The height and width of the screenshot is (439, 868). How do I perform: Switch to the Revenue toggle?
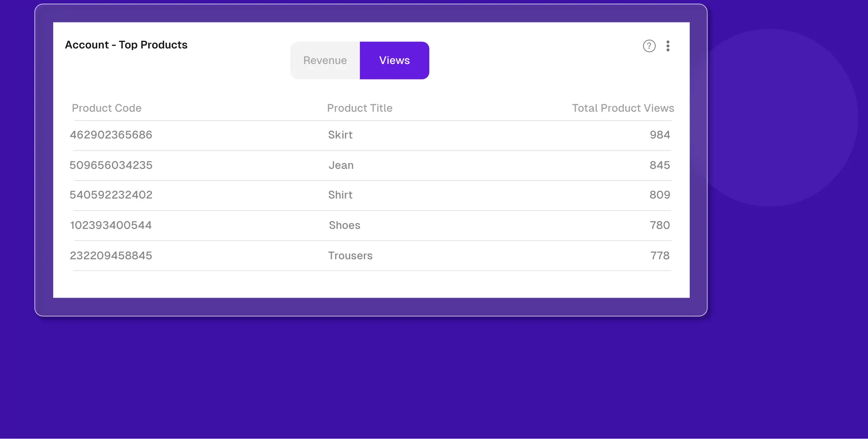pyautogui.click(x=325, y=60)
